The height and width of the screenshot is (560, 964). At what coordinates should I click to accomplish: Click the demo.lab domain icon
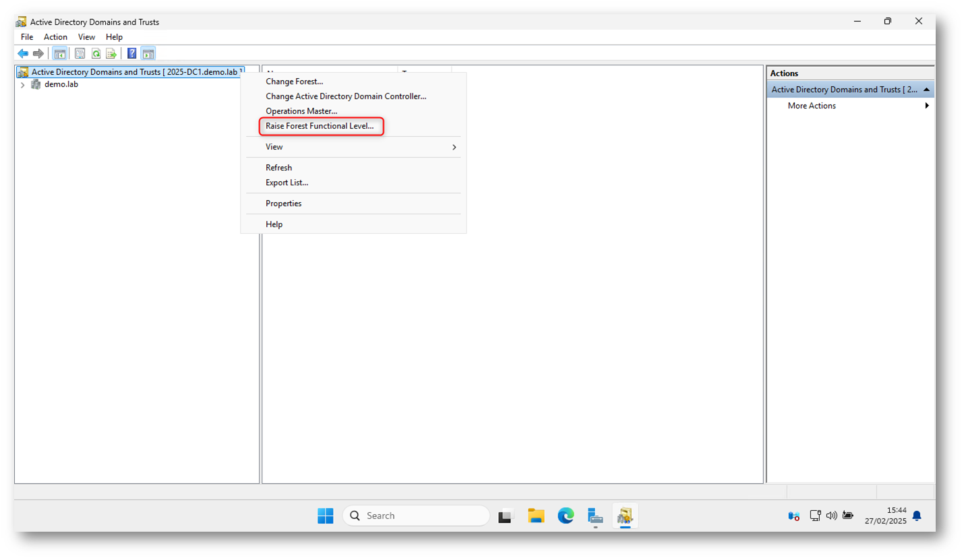tap(36, 84)
